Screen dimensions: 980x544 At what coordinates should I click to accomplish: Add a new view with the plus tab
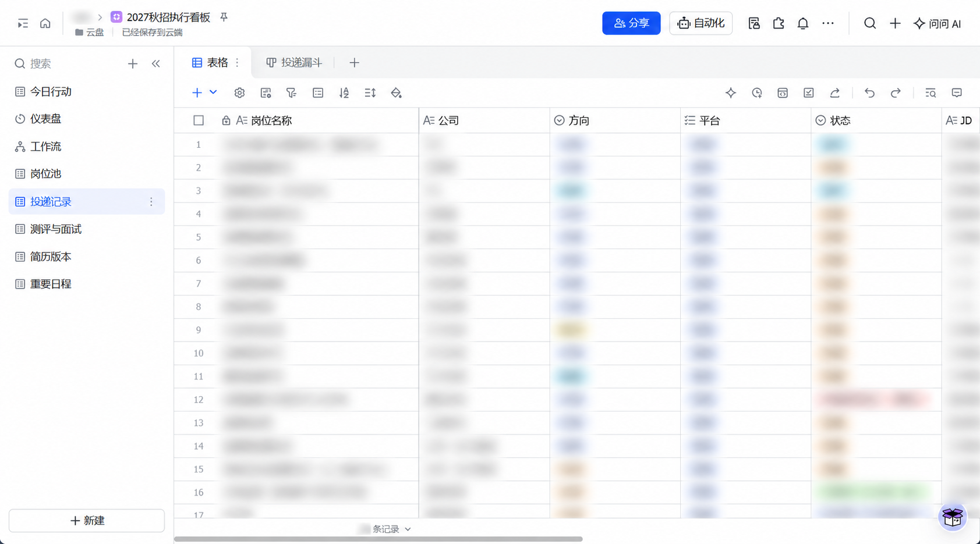pos(354,63)
